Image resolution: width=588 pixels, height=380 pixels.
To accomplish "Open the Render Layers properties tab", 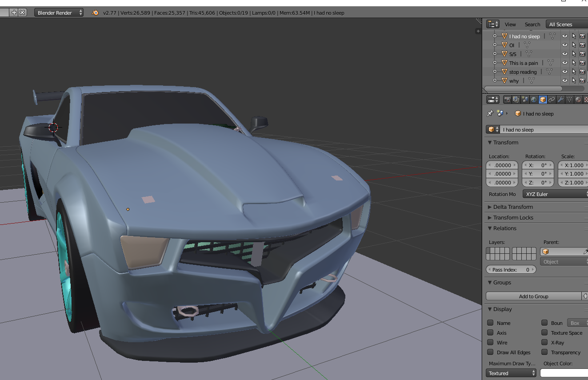I will [x=516, y=100].
